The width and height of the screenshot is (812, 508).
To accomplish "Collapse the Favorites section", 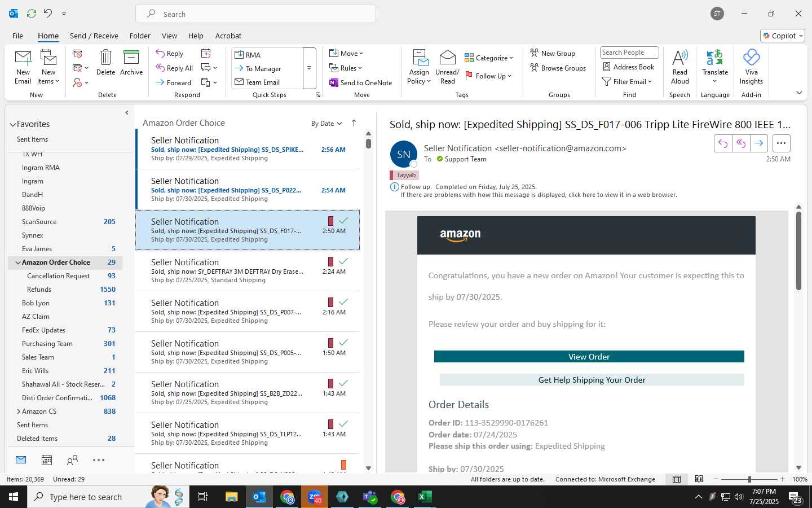I will tap(12, 124).
